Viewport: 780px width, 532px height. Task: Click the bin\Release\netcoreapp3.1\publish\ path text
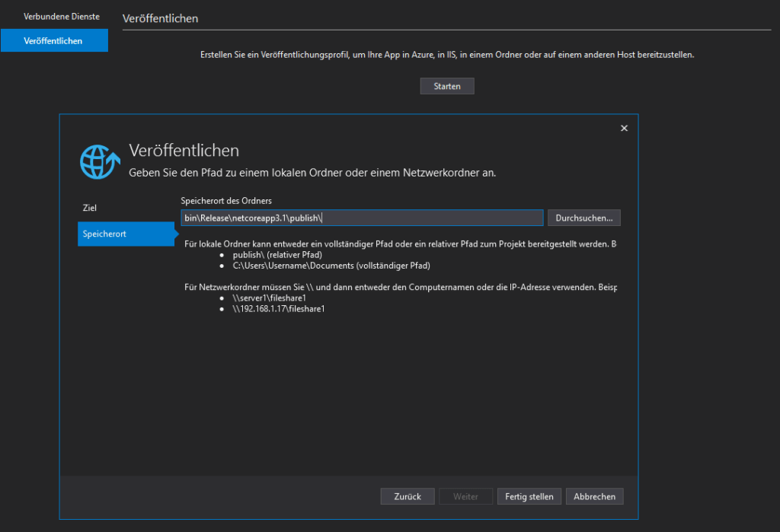[254, 218]
